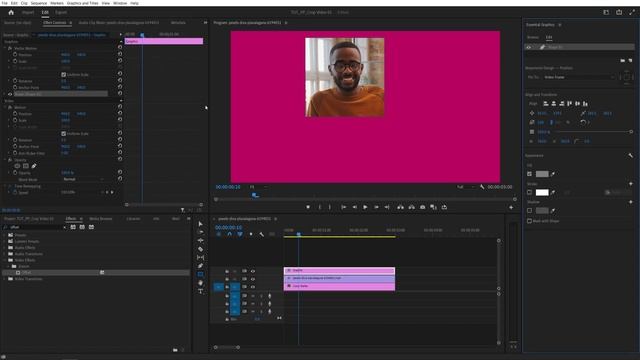Enable the Stroke checkbox in Appearance

(x=529, y=192)
